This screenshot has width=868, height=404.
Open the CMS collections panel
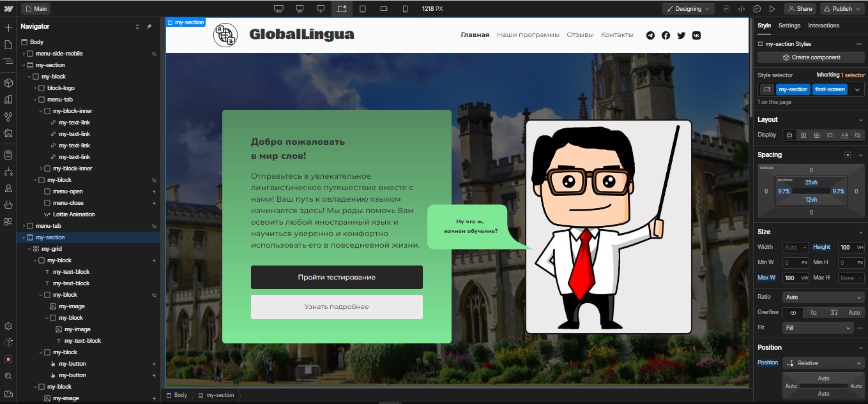[8, 155]
